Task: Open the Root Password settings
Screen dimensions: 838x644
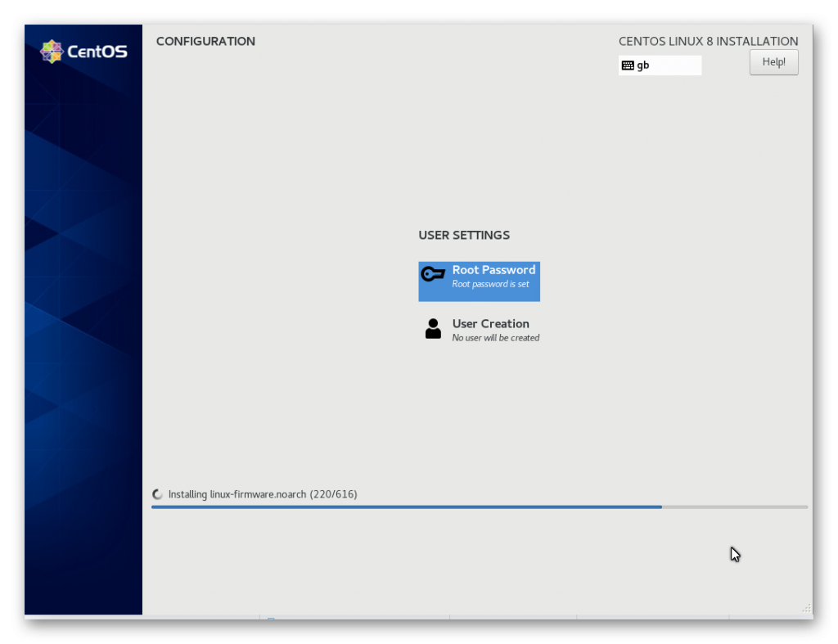Action: pos(479,281)
